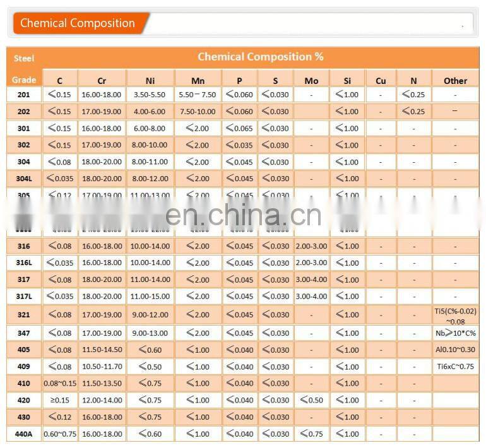The width and height of the screenshot is (486, 448).
Task: Select the Ti6xC~0.75 cell for grade 409
Action: (x=455, y=367)
